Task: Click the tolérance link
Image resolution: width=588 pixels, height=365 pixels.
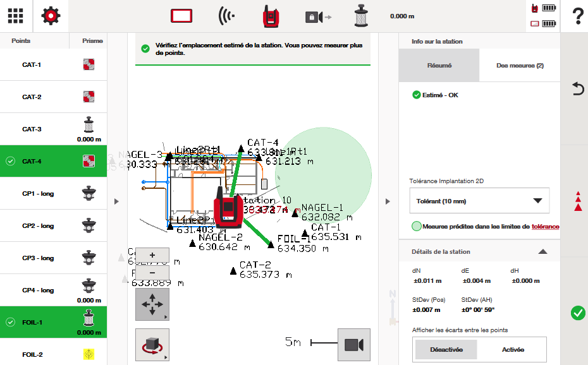Action: [545, 226]
